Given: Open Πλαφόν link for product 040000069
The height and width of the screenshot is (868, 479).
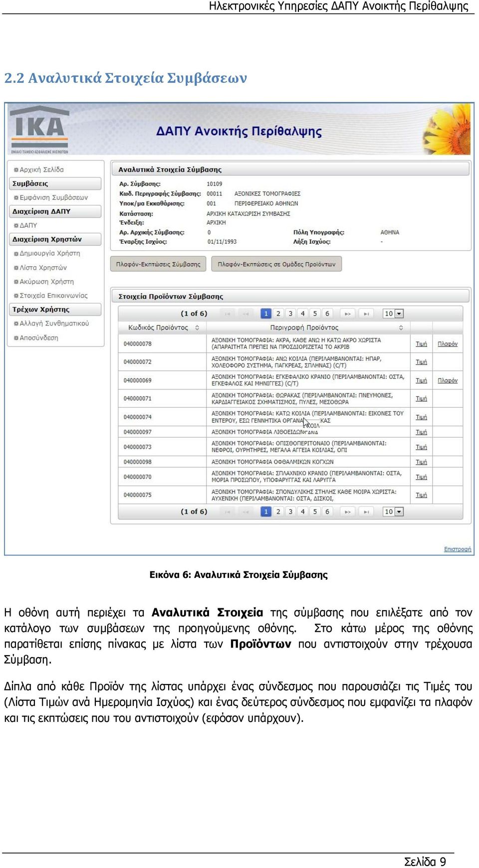Looking at the screenshot, I should [x=448, y=380].
